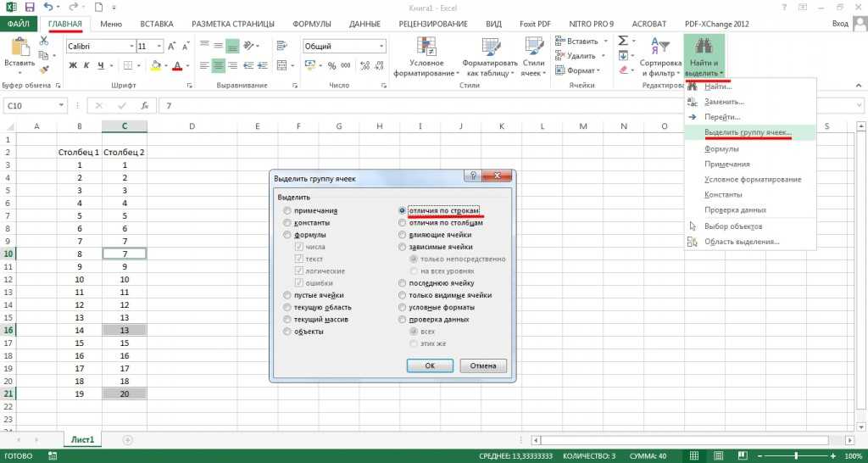Toggle underline with the Ч button
868x463 pixels.
coord(101,66)
